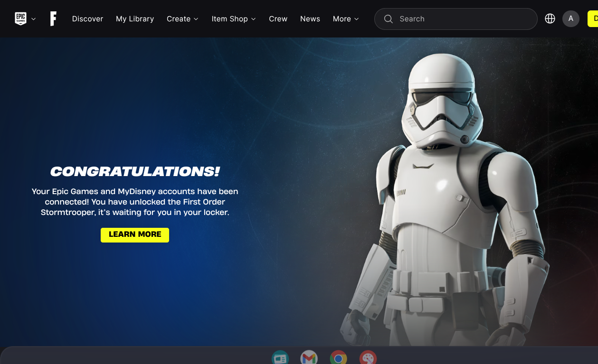The image size is (598, 364).
Task: Open the account avatar labeled A
Action: [x=571, y=19]
